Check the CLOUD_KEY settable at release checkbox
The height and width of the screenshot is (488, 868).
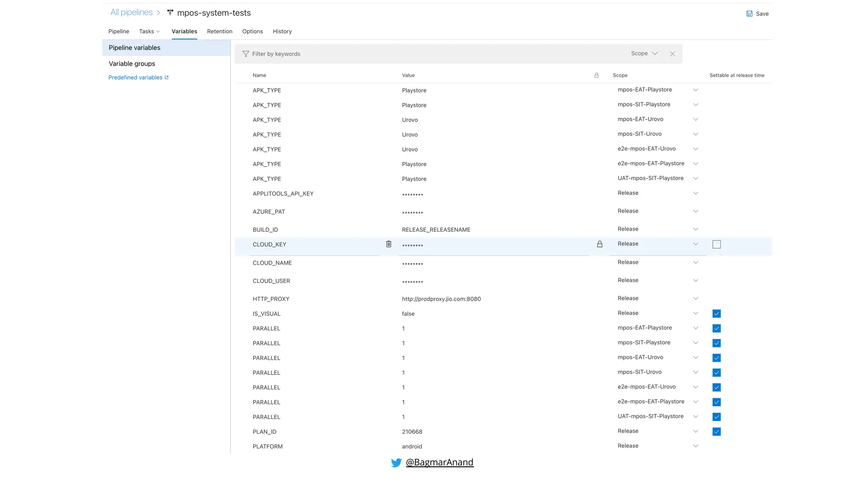(x=717, y=244)
